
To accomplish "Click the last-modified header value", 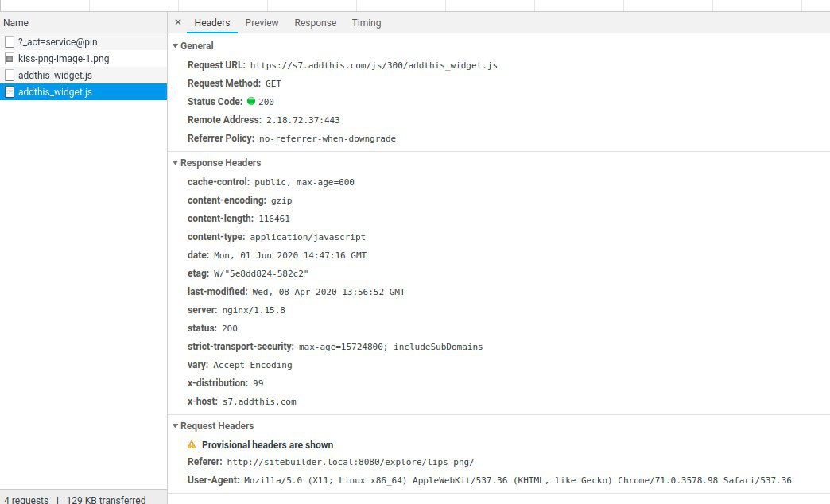I will [x=328, y=293].
